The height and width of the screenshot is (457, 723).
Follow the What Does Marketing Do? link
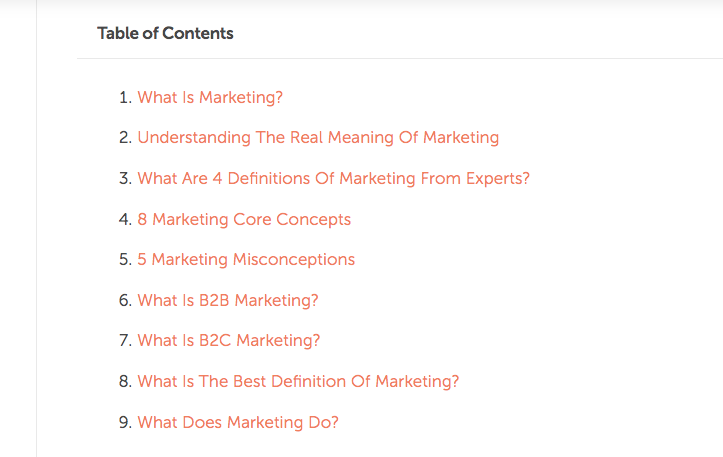point(238,422)
